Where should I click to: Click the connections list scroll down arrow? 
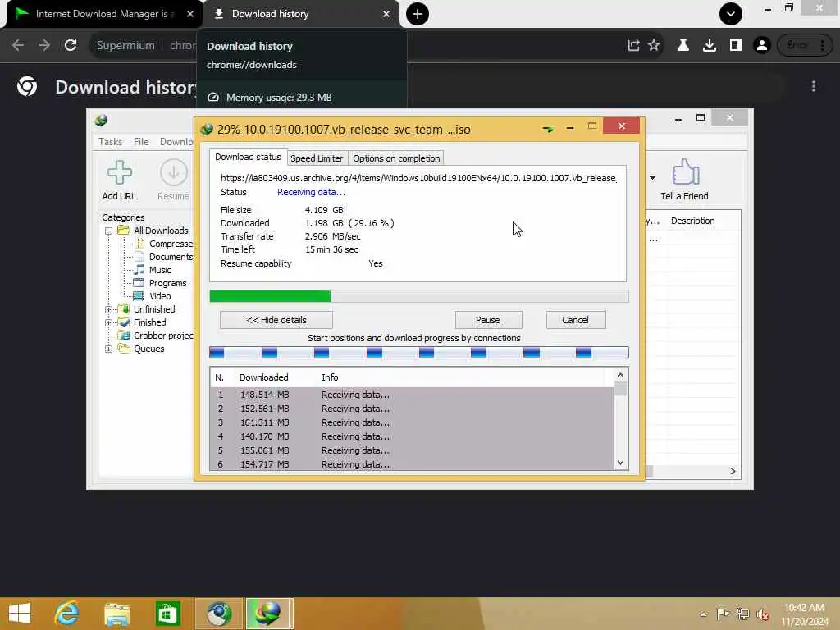click(x=620, y=463)
